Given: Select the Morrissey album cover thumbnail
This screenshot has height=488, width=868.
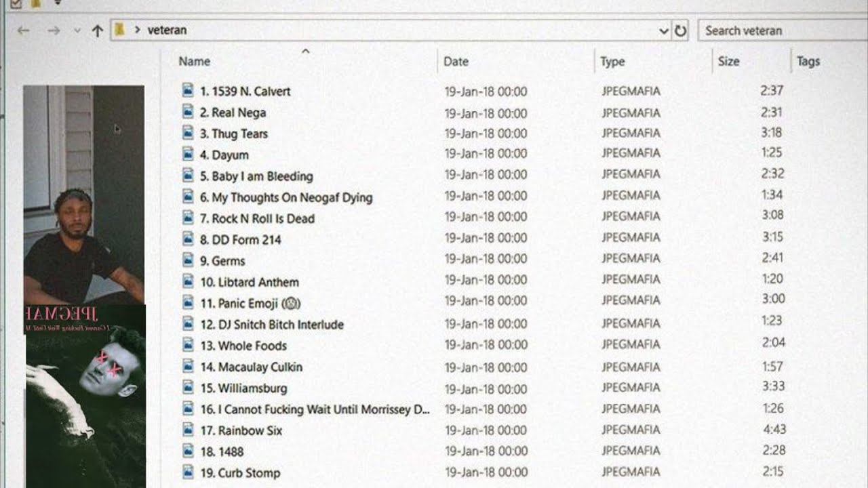Looking at the screenshot, I should tap(85, 396).
